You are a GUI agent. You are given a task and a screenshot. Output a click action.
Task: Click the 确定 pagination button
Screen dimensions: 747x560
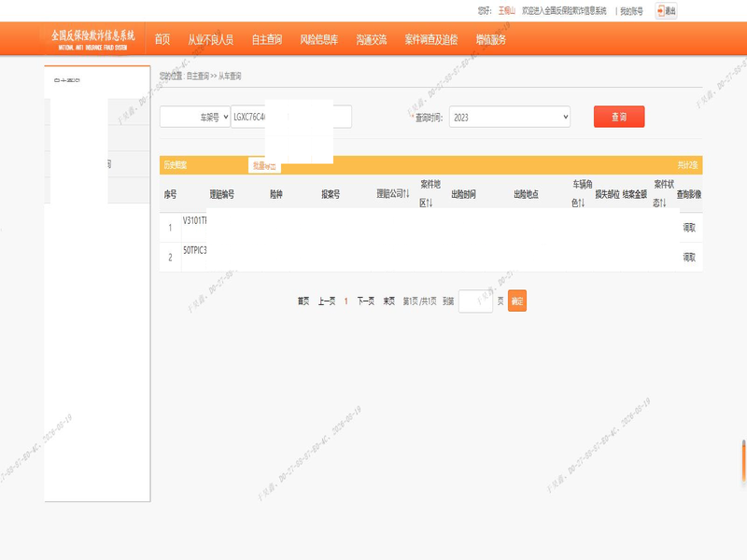click(517, 301)
